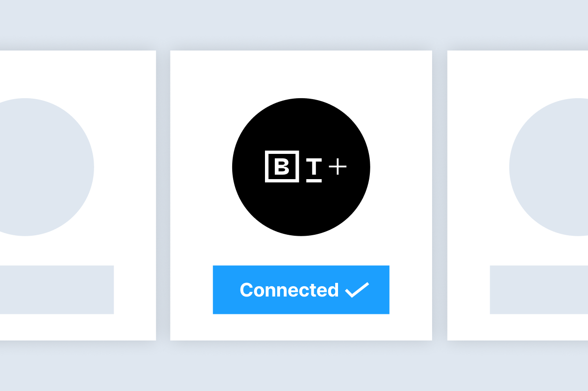Click the word Connected in the blue button

pyautogui.click(x=289, y=290)
